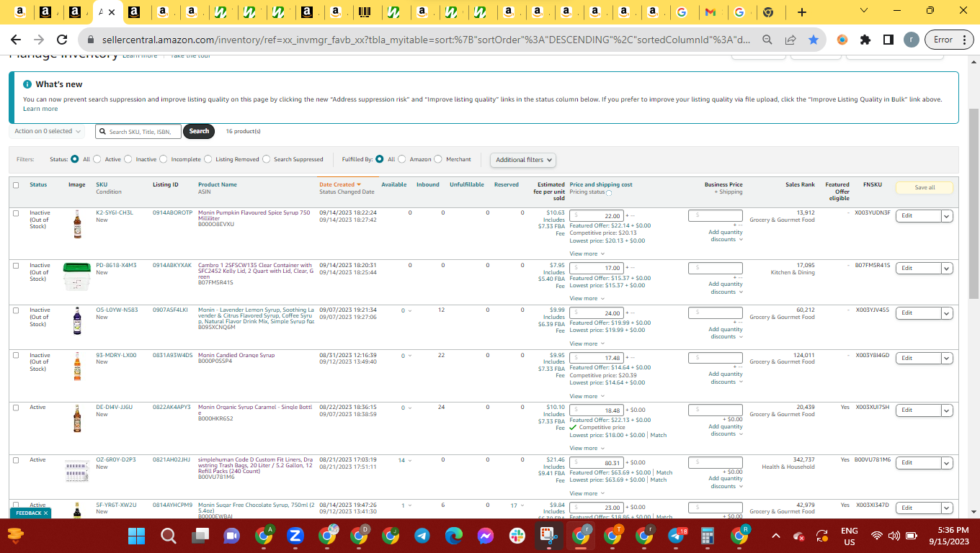Open the Chrome profile avatar 'r'
This screenshot has width=980, height=553.
pos(911,40)
